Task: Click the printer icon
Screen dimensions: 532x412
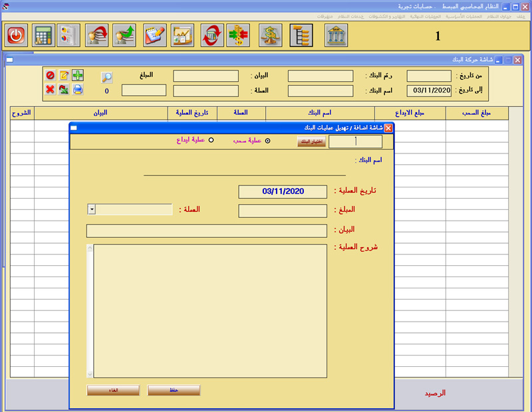Action: coord(77,90)
